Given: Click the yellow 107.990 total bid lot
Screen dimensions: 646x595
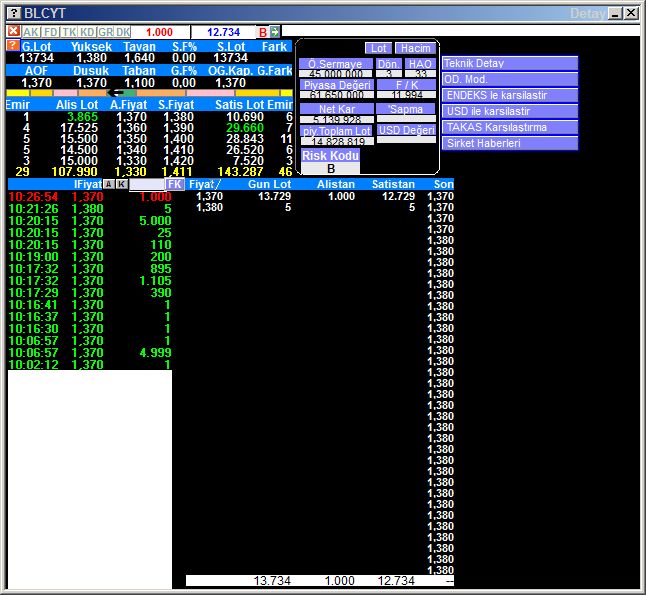Looking at the screenshot, I should [74, 171].
